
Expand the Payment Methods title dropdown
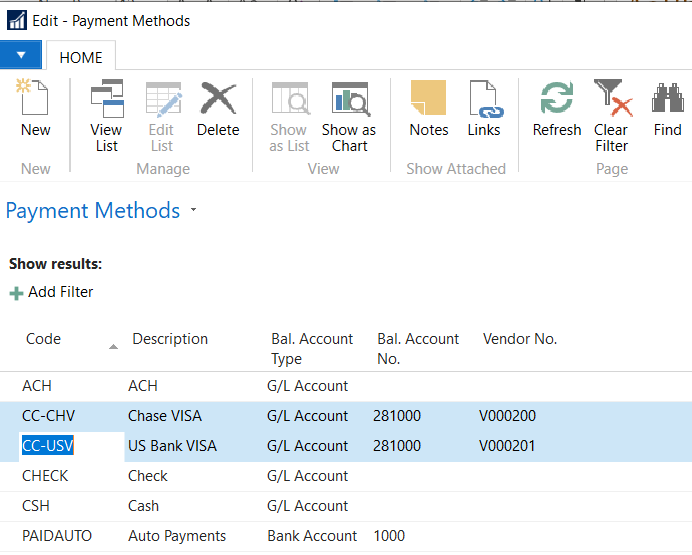click(x=193, y=211)
